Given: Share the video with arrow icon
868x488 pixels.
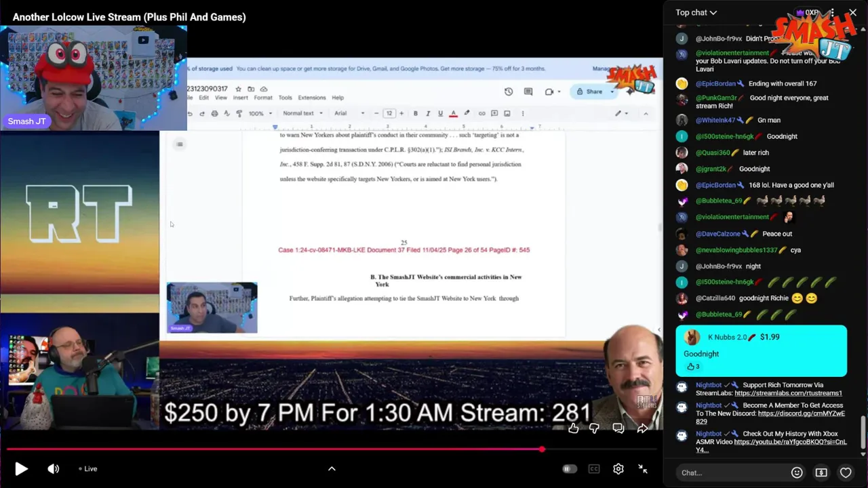Looking at the screenshot, I should pyautogui.click(x=642, y=428).
